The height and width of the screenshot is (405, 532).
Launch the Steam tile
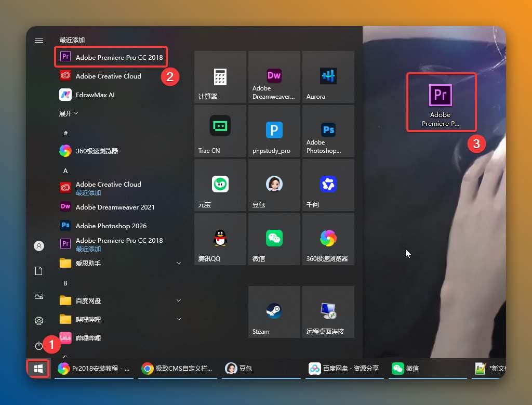(x=274, y=312)
